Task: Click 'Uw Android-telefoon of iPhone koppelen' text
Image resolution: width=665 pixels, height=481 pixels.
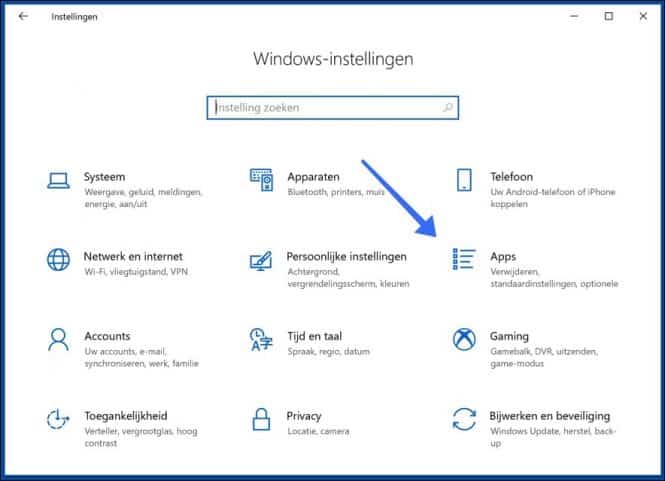Action: pyautogui.click(x=553, y=198)
